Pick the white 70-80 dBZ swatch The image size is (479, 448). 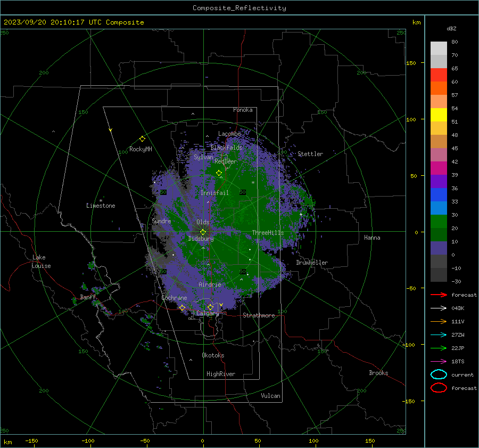439,48
